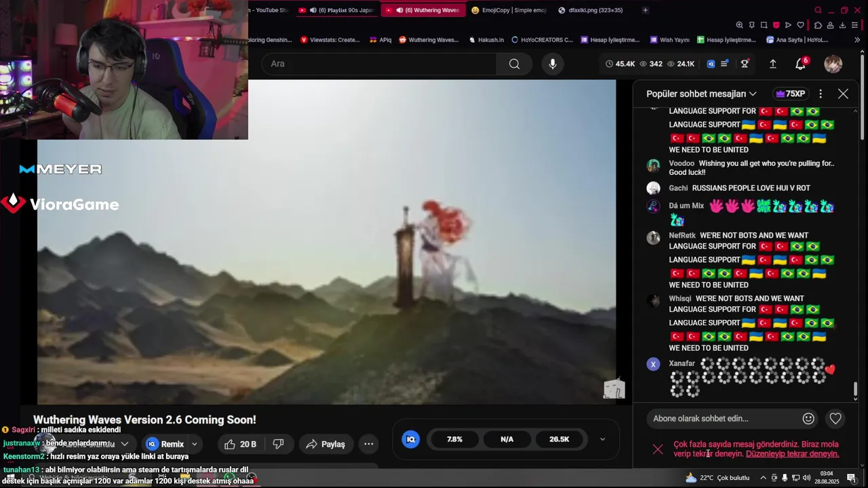Open the chat three-dot options menu
868x488 pixels.
pyautogui.click(x=821, y=94)
